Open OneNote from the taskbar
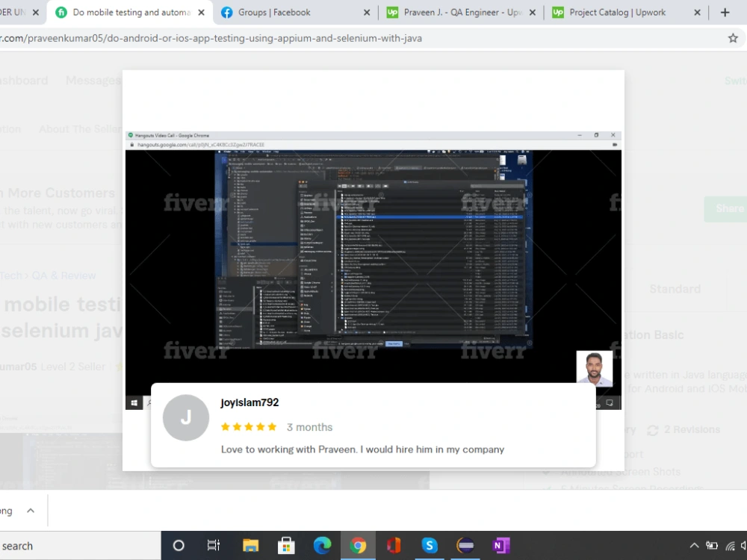The height and width of the screenshot is (560, 747). (x=500, y=546)
